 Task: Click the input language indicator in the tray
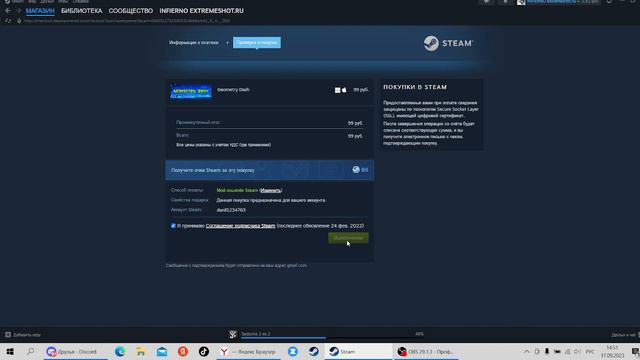pyautogui.click(x=590, y=351)
